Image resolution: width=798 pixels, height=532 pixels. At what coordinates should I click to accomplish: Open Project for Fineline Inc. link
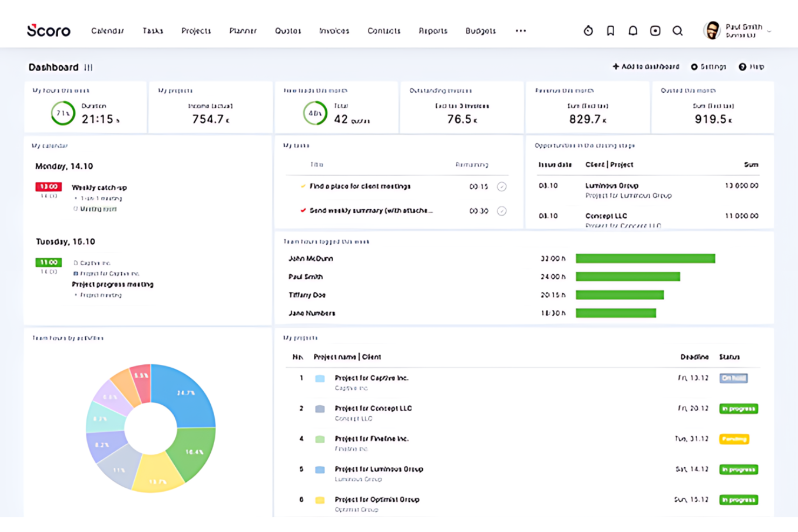point(372,439)
